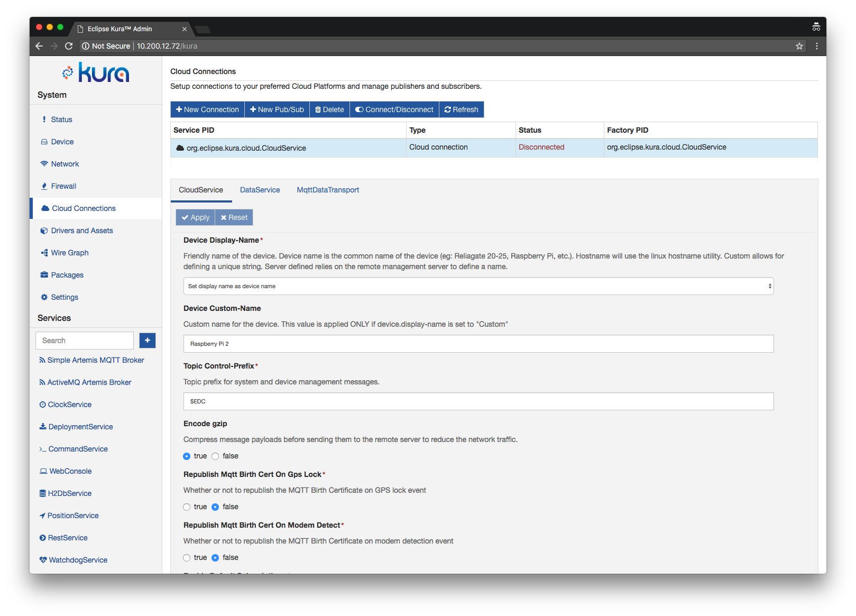This screenshot has height=616, width=856.
Task: Click the Firewall flame icon
Action: tap(44, 186)
